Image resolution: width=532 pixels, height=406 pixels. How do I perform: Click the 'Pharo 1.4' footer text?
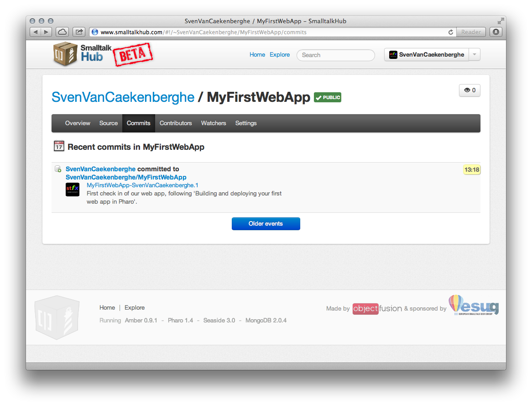pos(181,321)
